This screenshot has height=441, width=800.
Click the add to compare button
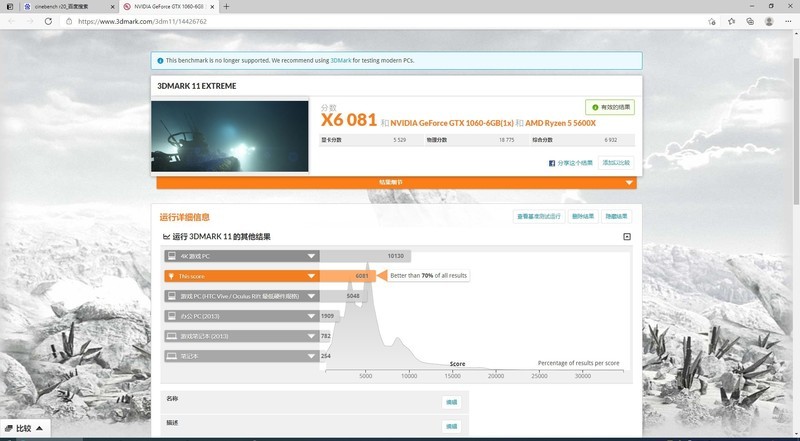click(x=616, y=163)
